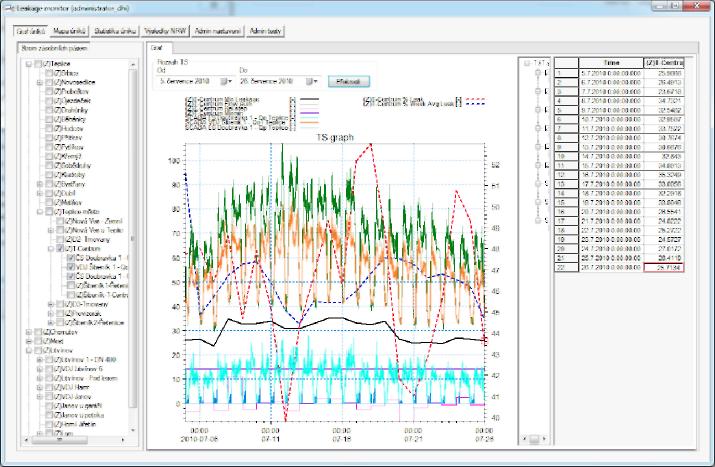This screenshot has width=715, height=467.
Task: Click the middle panel horizontal scrollbar
Action: pos(534,439)
